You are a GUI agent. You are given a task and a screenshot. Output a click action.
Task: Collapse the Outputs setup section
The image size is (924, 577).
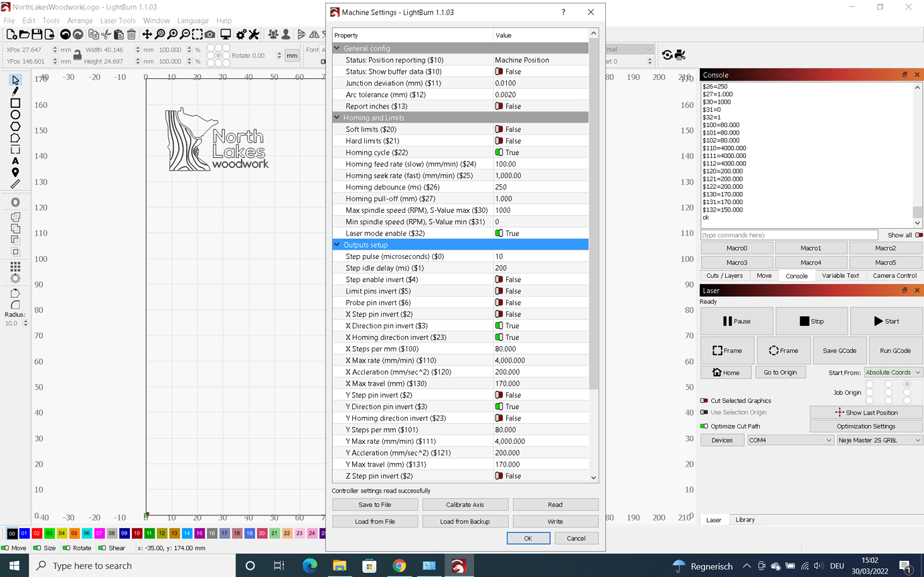click(x=337, y=244)
